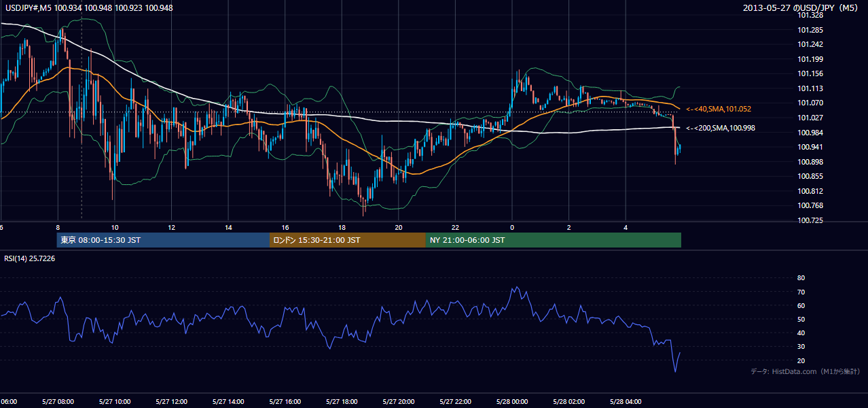The height and width of the screenshot is (408, 868).
Task: Click hour label 12 under price chart
Action: (x=172, y=228)
